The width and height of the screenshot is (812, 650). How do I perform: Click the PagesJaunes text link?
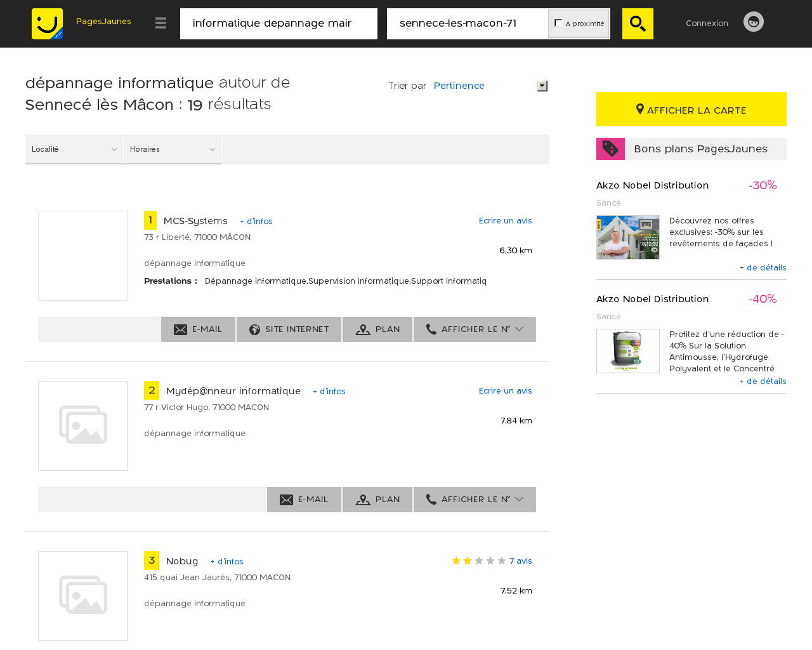pos(103,22)
